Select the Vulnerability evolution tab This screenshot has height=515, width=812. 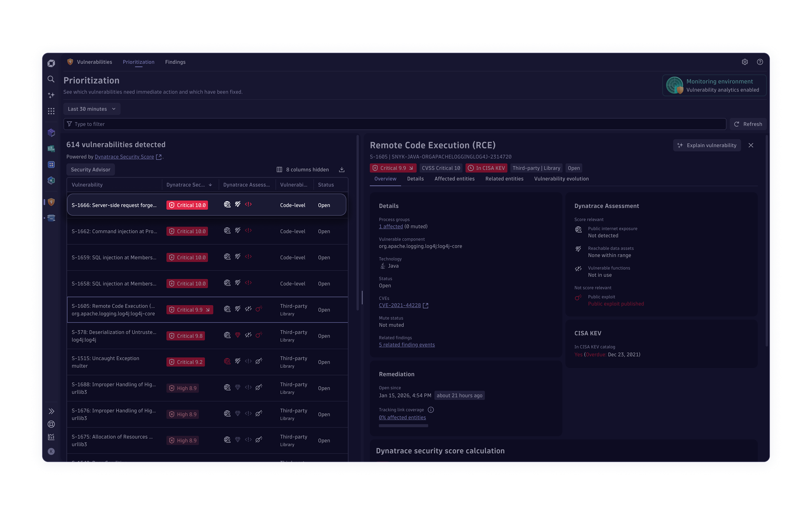coord(561,179)
